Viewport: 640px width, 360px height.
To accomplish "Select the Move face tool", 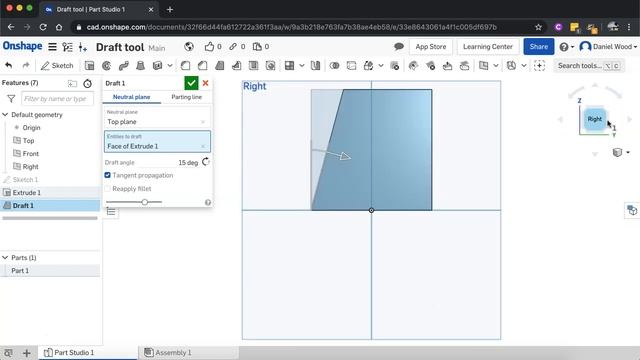I will tap(447, 65).
